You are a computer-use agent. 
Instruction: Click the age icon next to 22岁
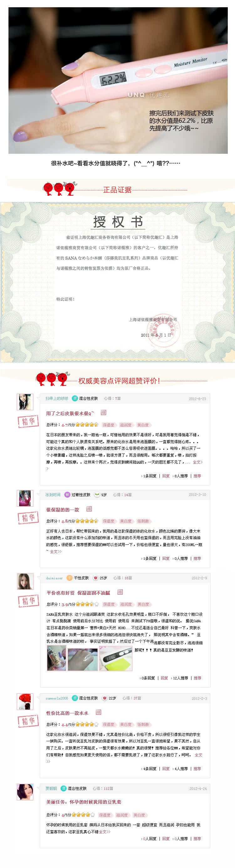pos(104,698)
